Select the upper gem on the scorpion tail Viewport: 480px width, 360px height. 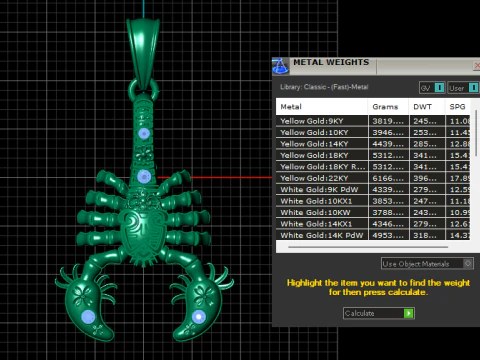pyautogui.click(x=144, y=133)
